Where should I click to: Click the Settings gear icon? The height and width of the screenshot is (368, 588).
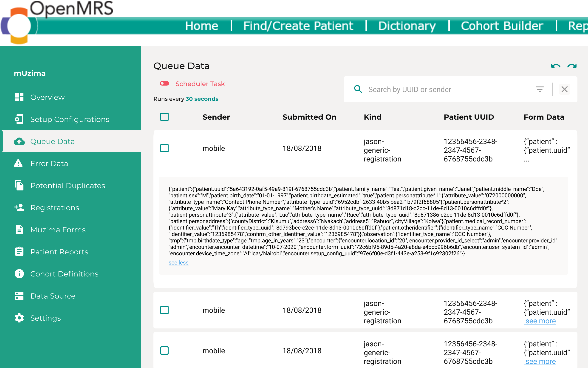(x=19, y=318)
